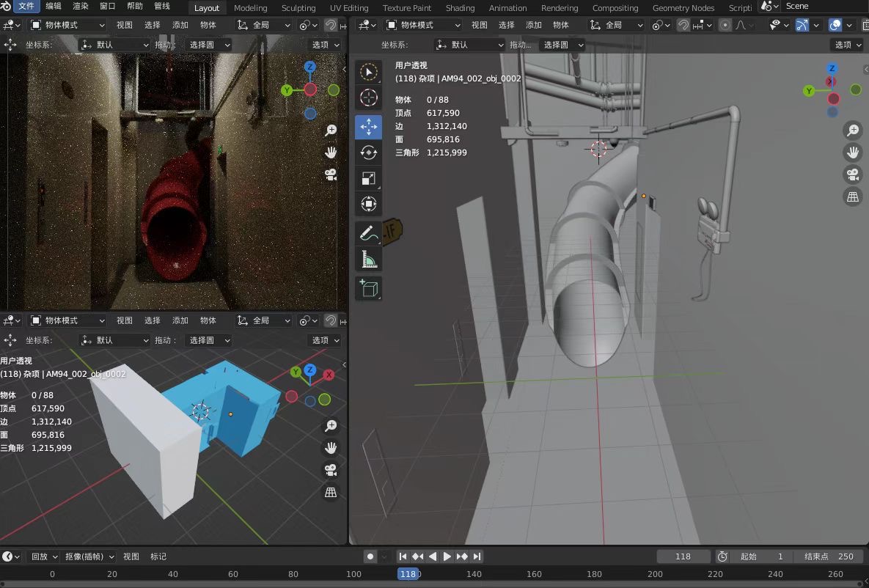
Task: Select the Cursor tool in the main viewport toolbar
Action: (369, 98)
